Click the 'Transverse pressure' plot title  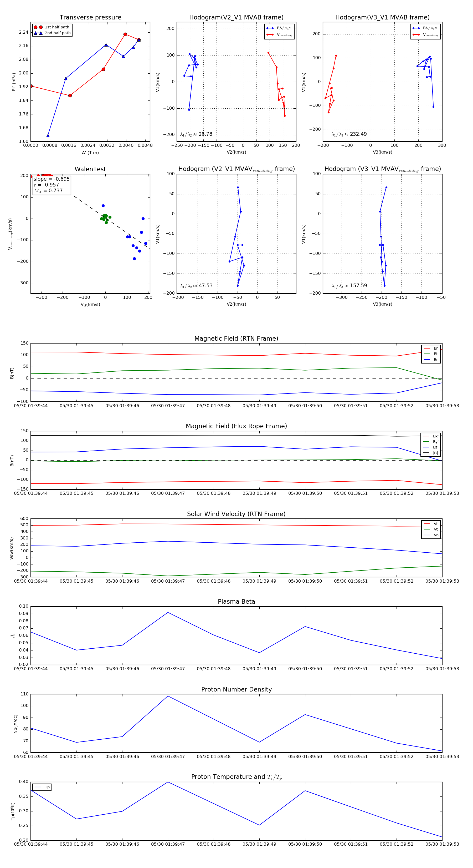coord(90,18)
